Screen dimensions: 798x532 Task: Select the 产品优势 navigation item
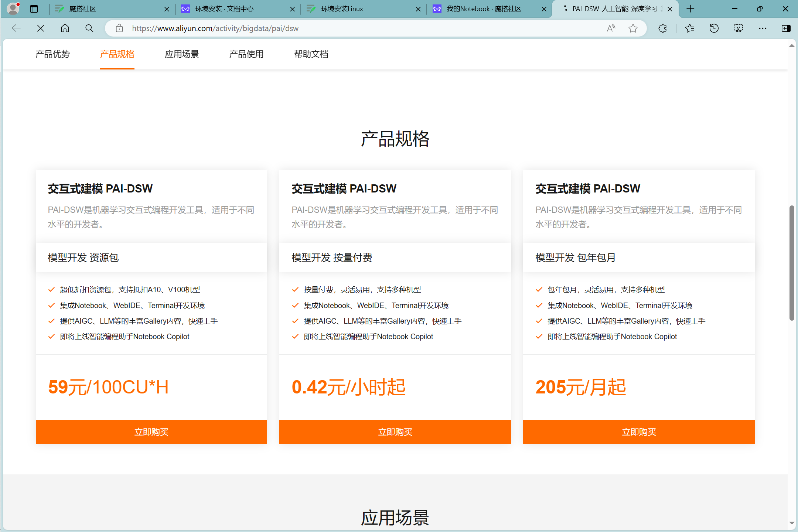pos(52,54)
